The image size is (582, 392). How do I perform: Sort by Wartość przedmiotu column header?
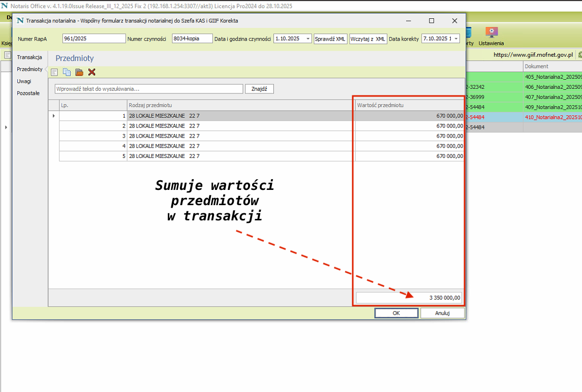coord(409,105)
